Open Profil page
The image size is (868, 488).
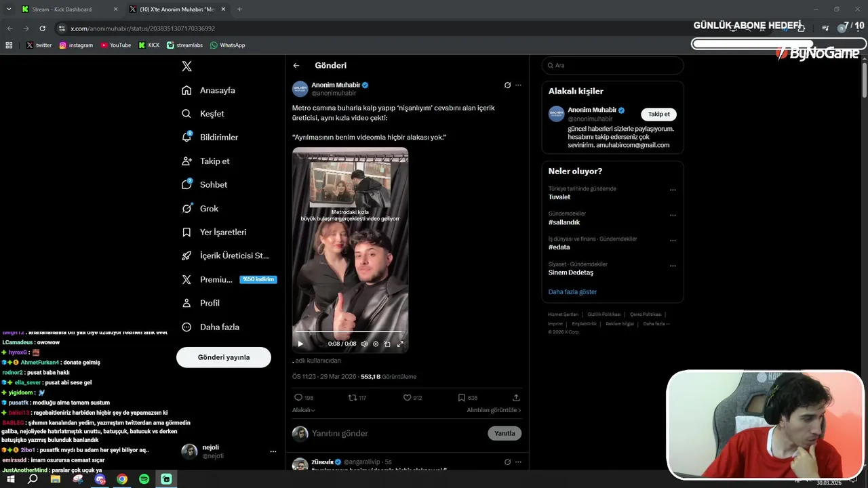(201, 303)
